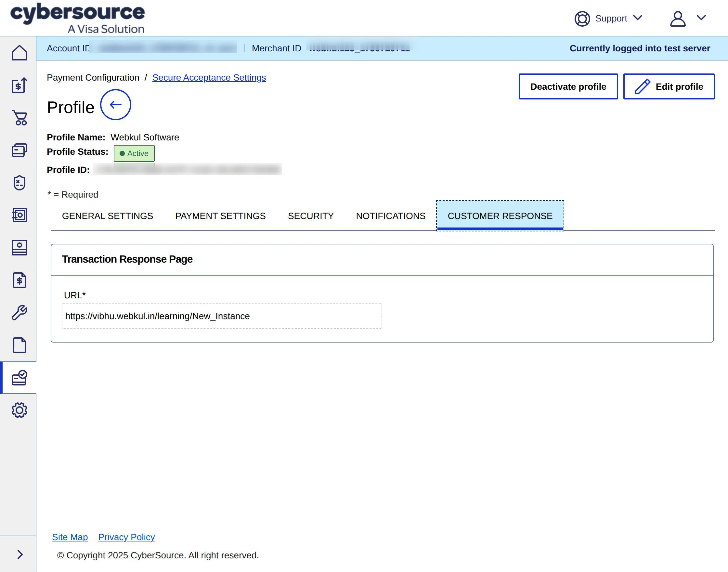
Task: Click the gear settings sidebar icon
Action: coord(19,410)
